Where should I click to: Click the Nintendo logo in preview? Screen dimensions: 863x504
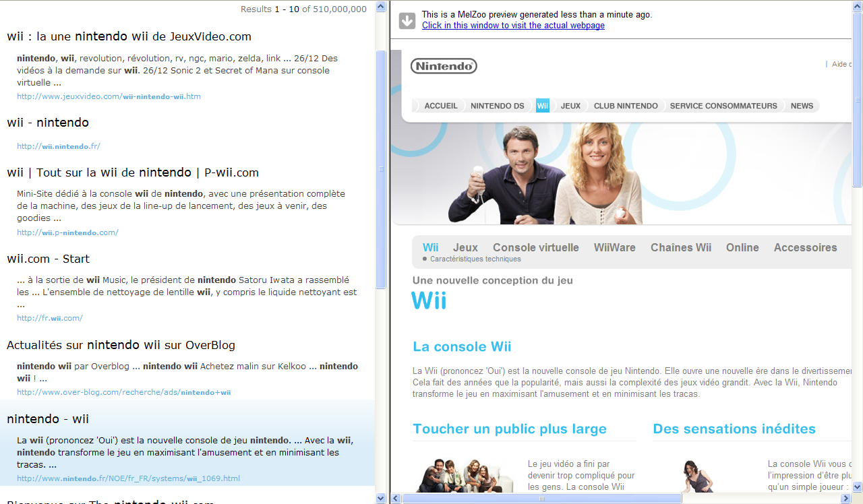click(x=444, y=66)
